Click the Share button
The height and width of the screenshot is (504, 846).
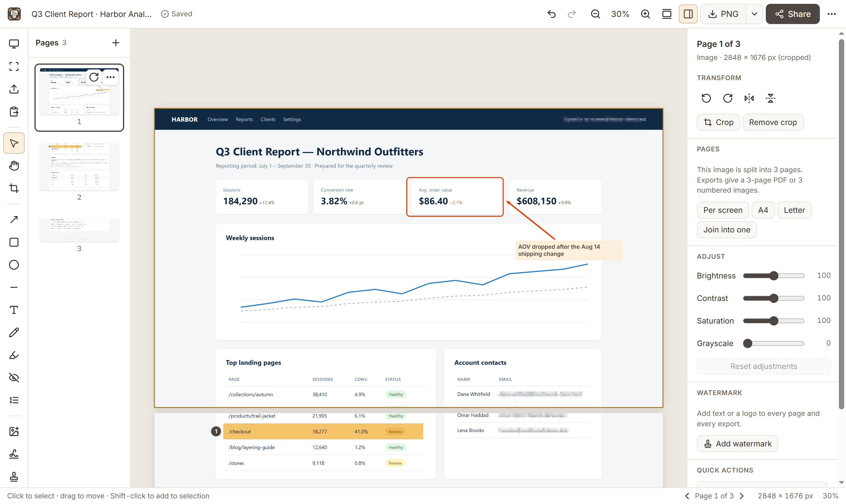click(793, 14)
